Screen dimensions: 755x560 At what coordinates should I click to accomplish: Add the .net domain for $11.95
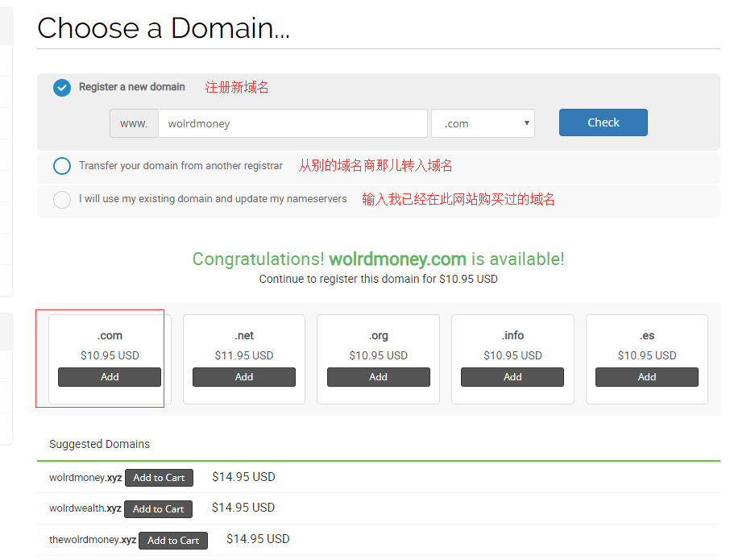pyautogui.click(x=244, y=377)
